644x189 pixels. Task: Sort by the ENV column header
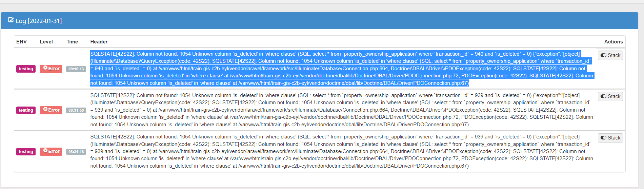(21, 42)
